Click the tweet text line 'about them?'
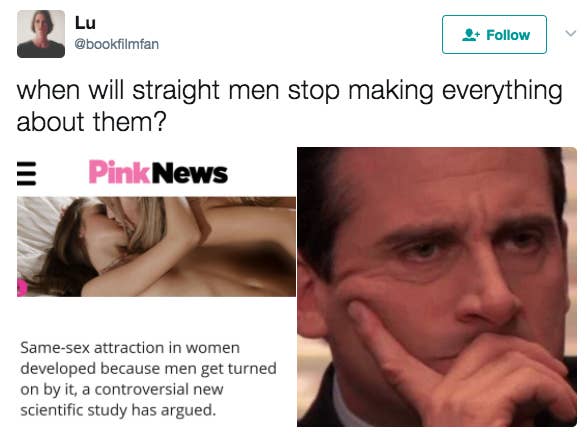The width and height of the screenshot is (587, 433). [x=91, y=122]
